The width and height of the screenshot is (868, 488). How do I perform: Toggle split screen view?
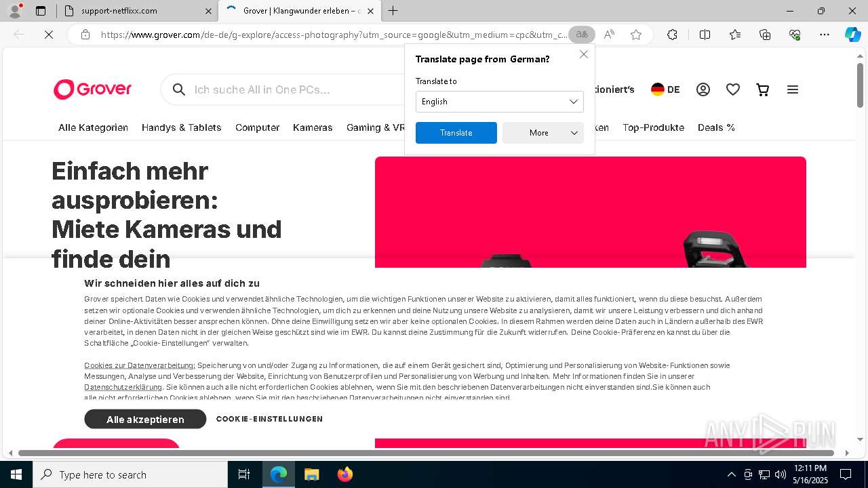pos(705,35)
